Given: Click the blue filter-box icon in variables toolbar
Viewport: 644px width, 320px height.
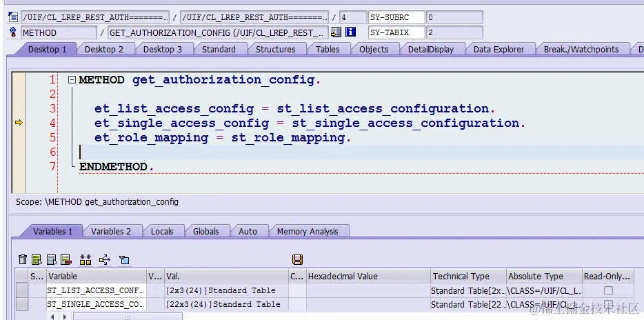Looking at the screenshot, I should (124, 259).
